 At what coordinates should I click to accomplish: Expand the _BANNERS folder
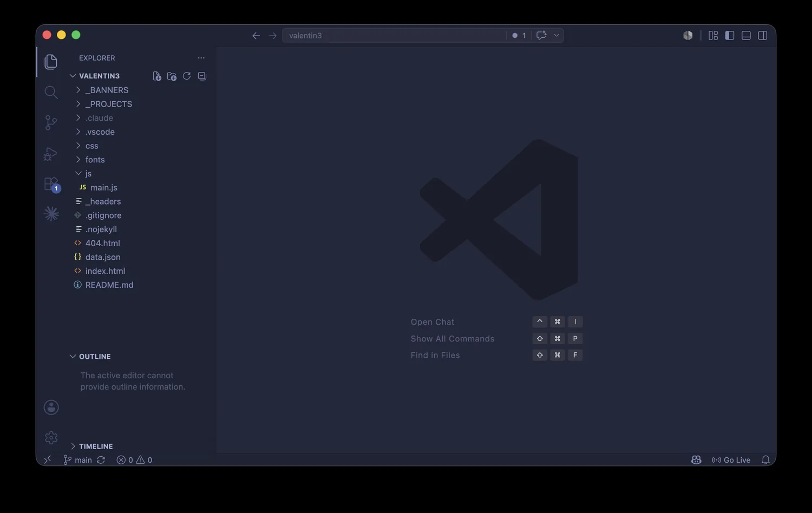107,90
